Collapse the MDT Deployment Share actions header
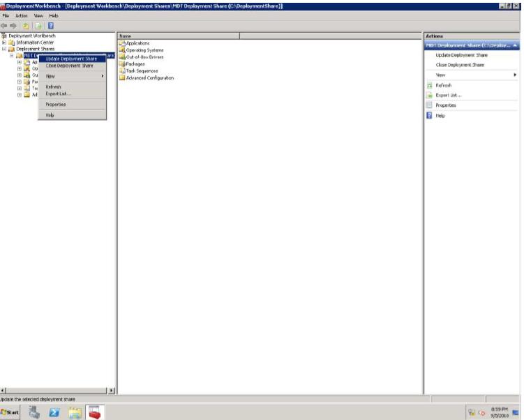Screen dimensions: 524x420 [515, 45]
